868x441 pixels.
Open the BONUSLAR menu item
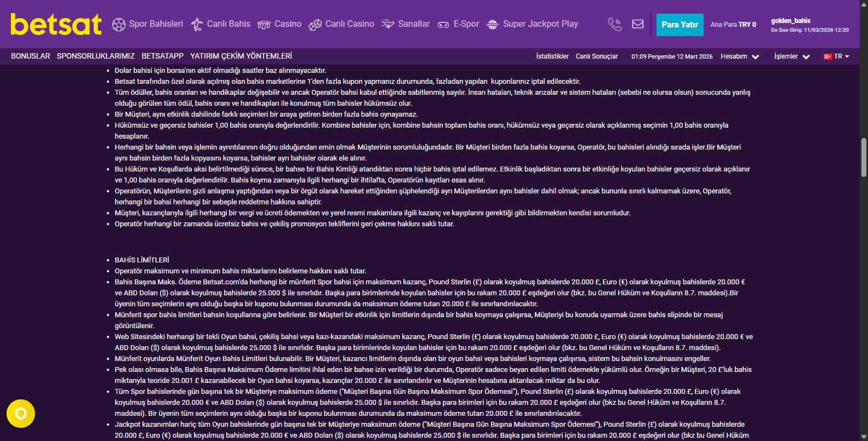[x=30, y=56]
